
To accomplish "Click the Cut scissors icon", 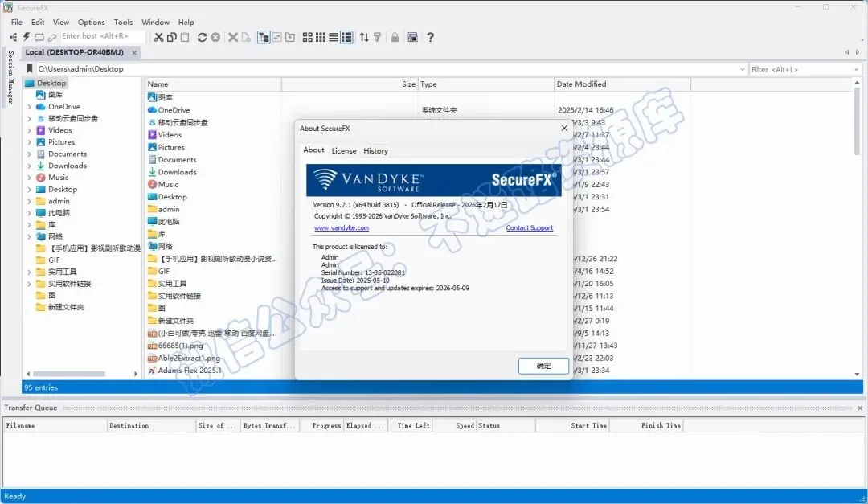I will (x=159, y=37).
